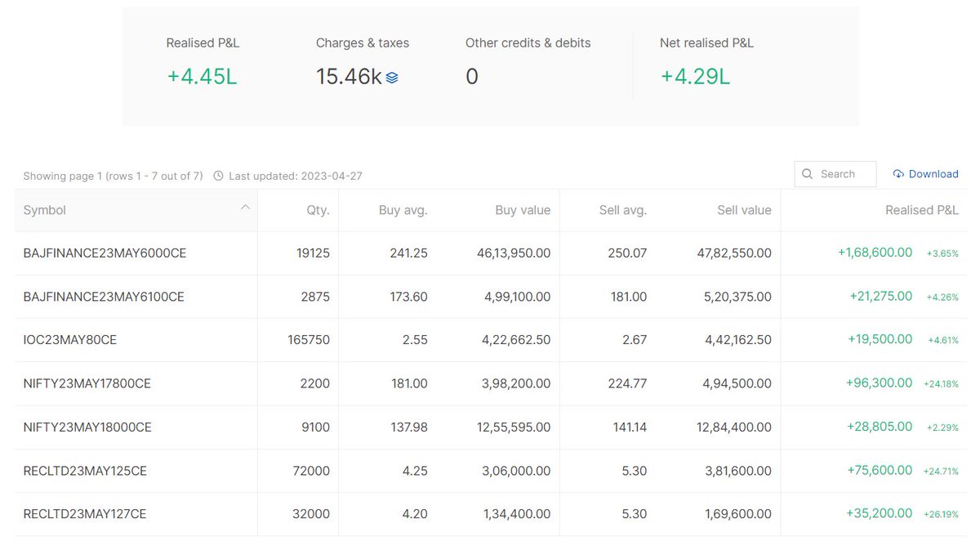Image resolution: width=980 pixels, height=546 pixels.
Task: Click sell average 224.77
Action: point(627,383)
